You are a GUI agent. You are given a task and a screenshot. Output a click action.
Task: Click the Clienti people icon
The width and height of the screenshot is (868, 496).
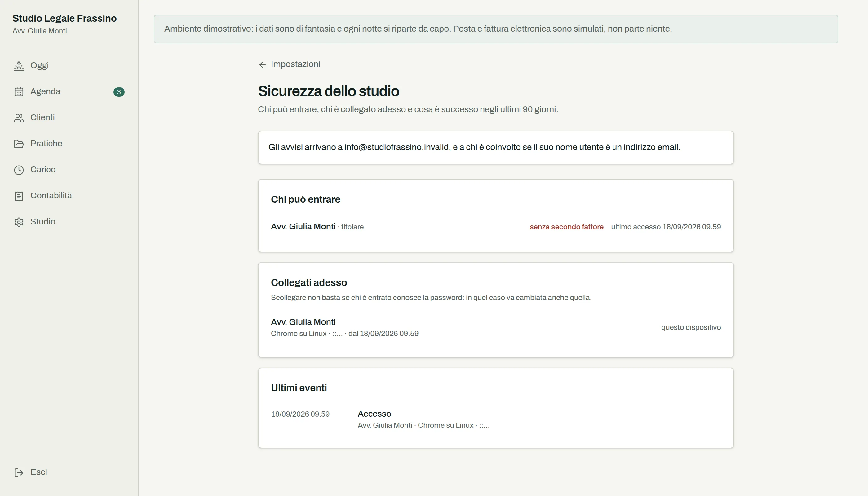click(x=19, y=118)
